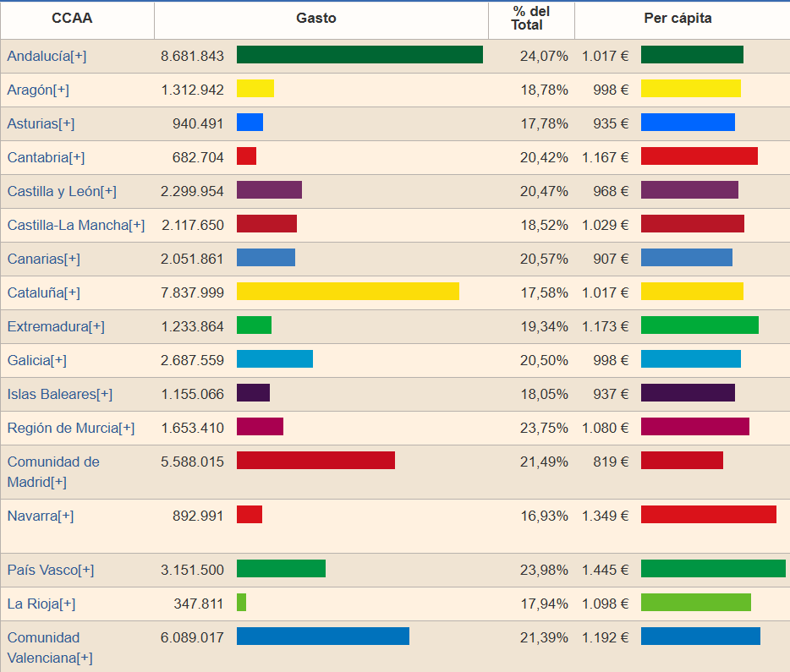
Task: Select the 1.445 € per cápita value
Action: tap(605, 571)
